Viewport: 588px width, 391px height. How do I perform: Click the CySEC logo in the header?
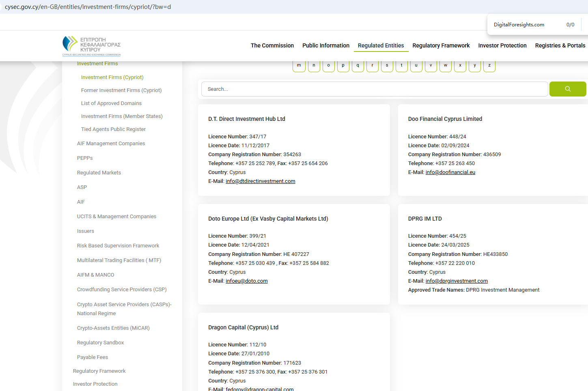pyautogui.click(x=91, y=46)
